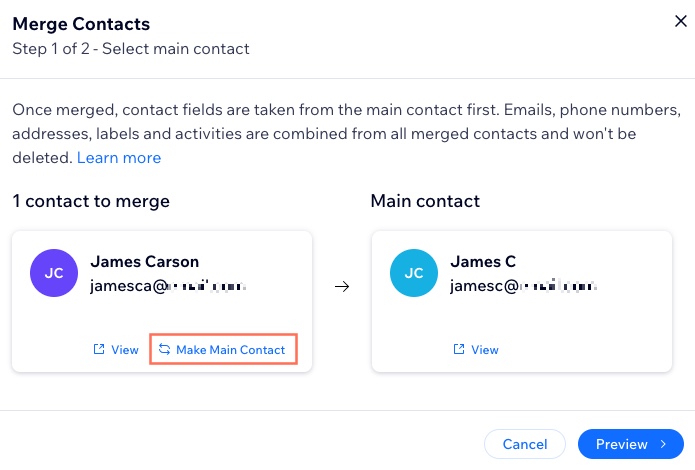Screen dimensions: 695x470
Task: Click the Main contact heading
Action: click(x=425, y=201)
